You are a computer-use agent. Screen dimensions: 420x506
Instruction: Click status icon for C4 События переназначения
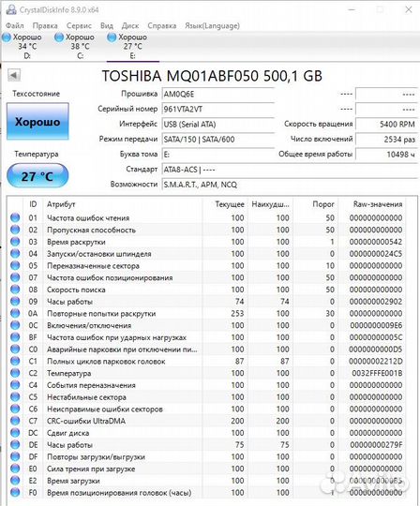(x=15, y=385)
